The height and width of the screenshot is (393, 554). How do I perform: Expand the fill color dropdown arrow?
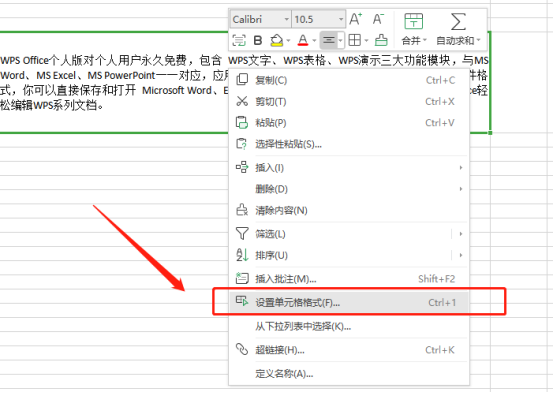pos(288,41)
